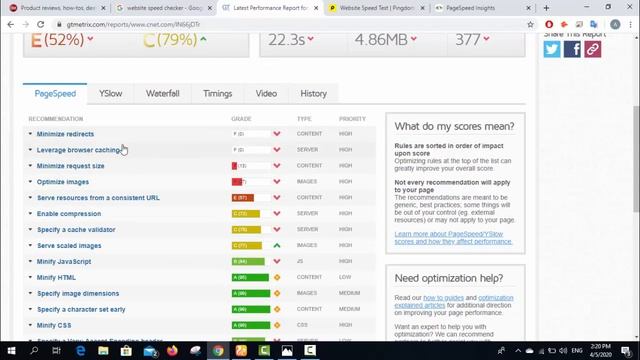Click the Minify HTML diamond priority icon
This screenshot has width=640, height=360.
point(277,278)
